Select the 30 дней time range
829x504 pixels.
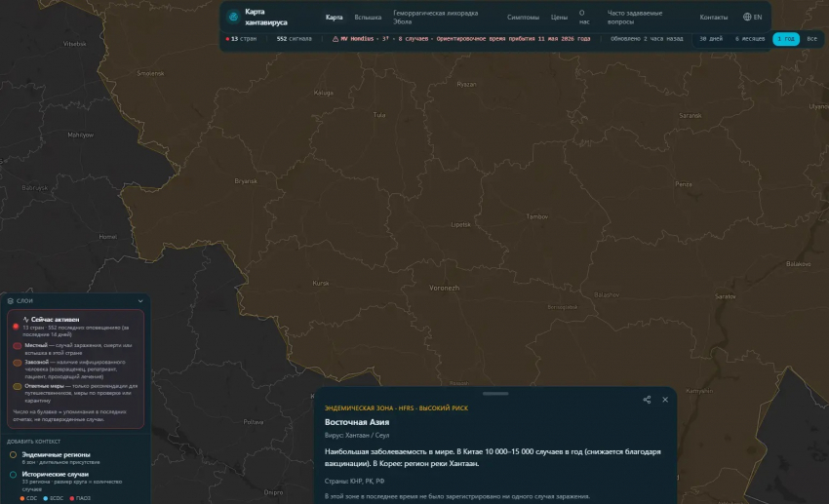(x=711, y=39)
